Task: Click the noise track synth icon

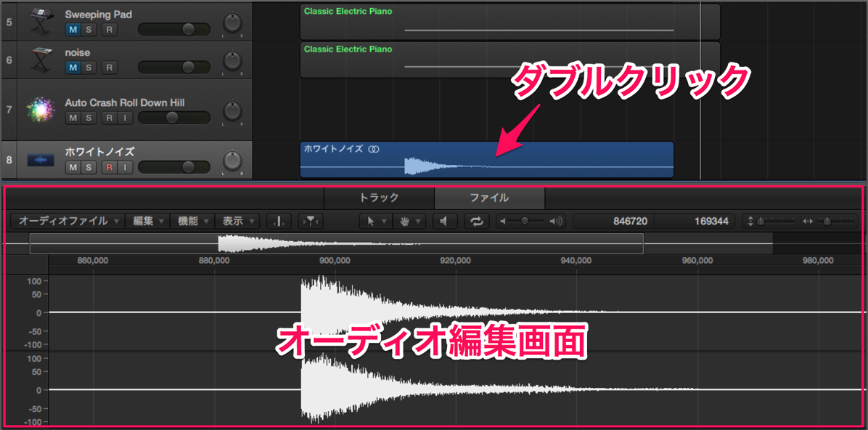Action: [40, 59]
